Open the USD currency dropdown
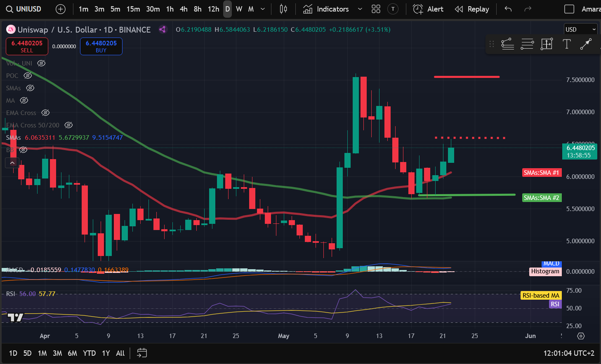The height and width of the screenshot is (364, 601). click(580, 29)
